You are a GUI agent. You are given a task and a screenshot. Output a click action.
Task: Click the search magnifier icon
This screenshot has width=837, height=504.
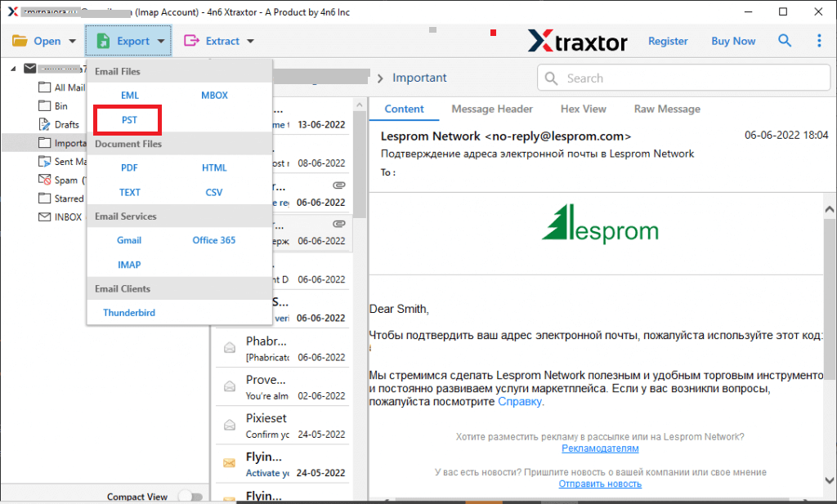tap(785, 40)
